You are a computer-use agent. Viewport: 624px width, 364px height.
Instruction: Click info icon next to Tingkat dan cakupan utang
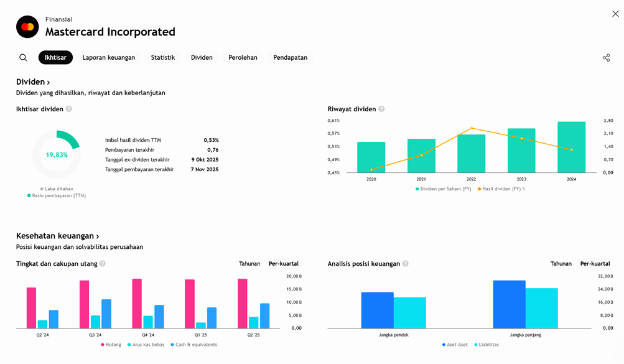tap(103, 264)
